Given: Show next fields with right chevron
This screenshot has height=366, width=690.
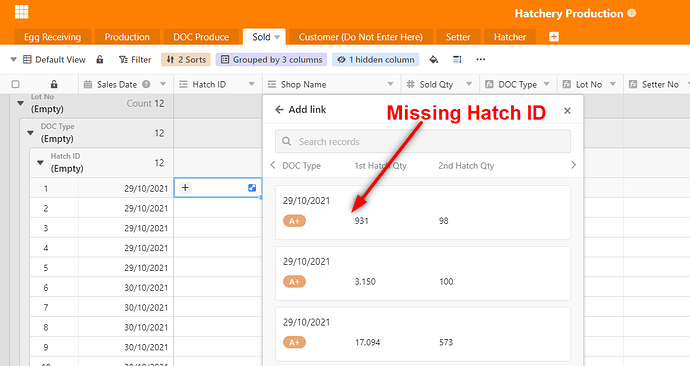Looking at the screenshot, I should 573,165.
